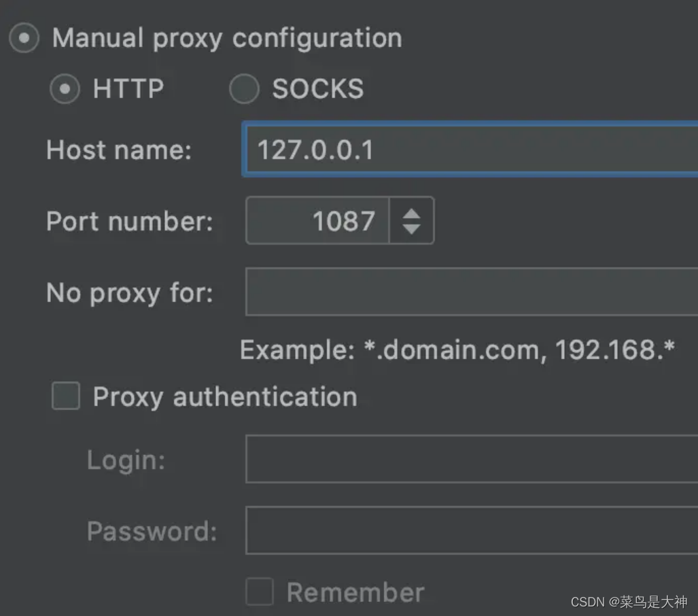698x616 pixels.
Task: Click the No proxy for label
Action: click(x=129, y=293)
